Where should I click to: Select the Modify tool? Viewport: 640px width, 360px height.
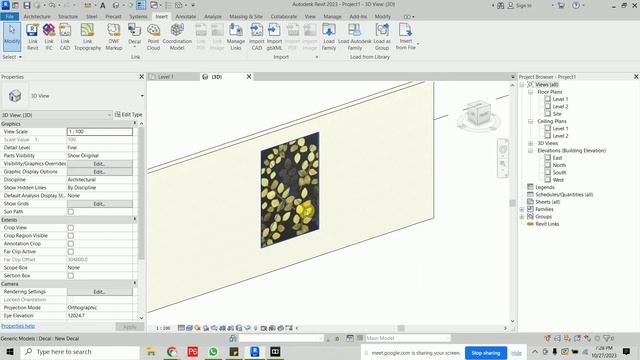coord(12,37)
